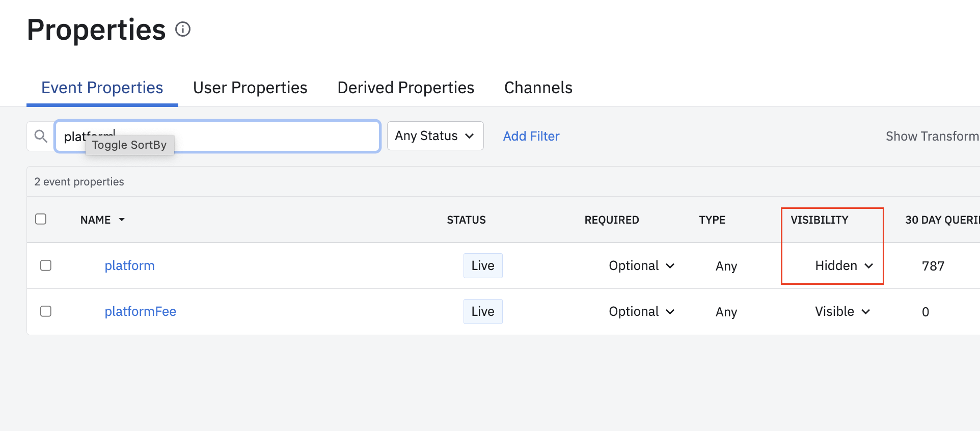Switch to the User Properties tab
Image resolution: width=980 pixels, height=431 pixels.
coord(250,88)
